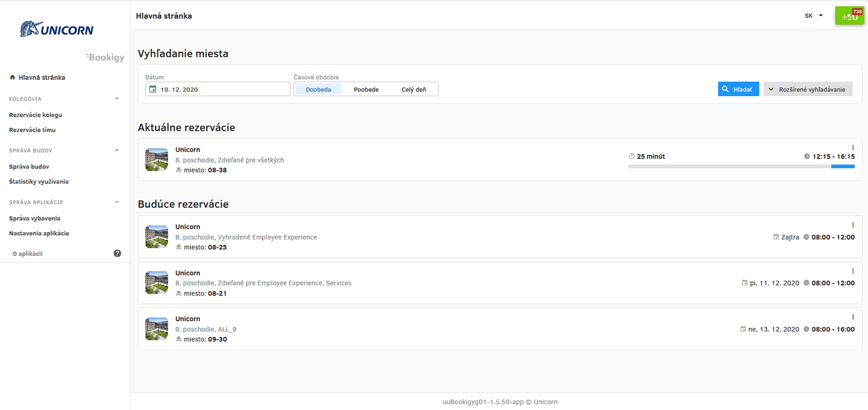
Task: Click the seat icon next to miesto 08-25
Action: 178,247
